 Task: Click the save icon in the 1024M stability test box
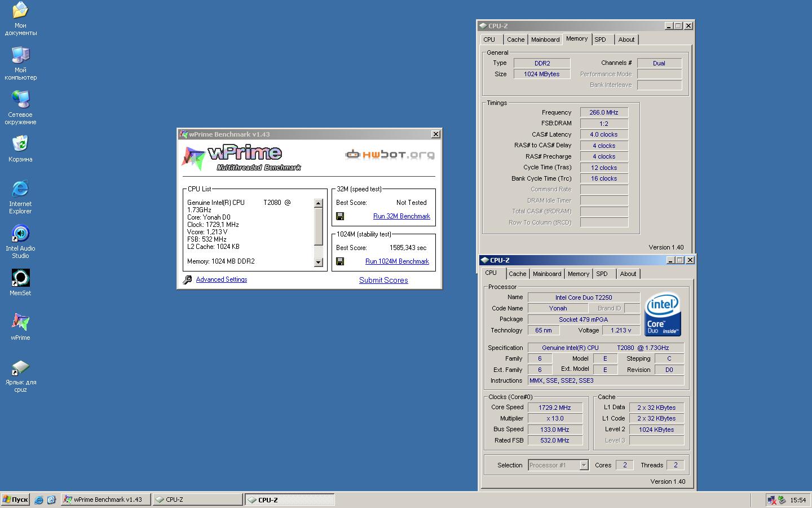(340, 261)
